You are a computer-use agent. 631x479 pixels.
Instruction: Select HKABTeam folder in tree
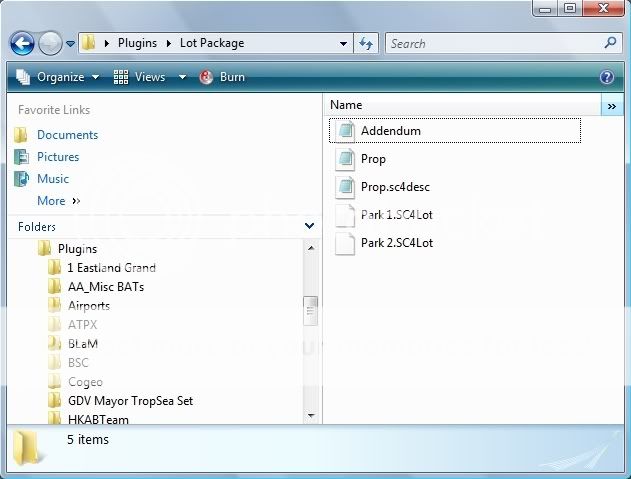(x=98, y=419)
